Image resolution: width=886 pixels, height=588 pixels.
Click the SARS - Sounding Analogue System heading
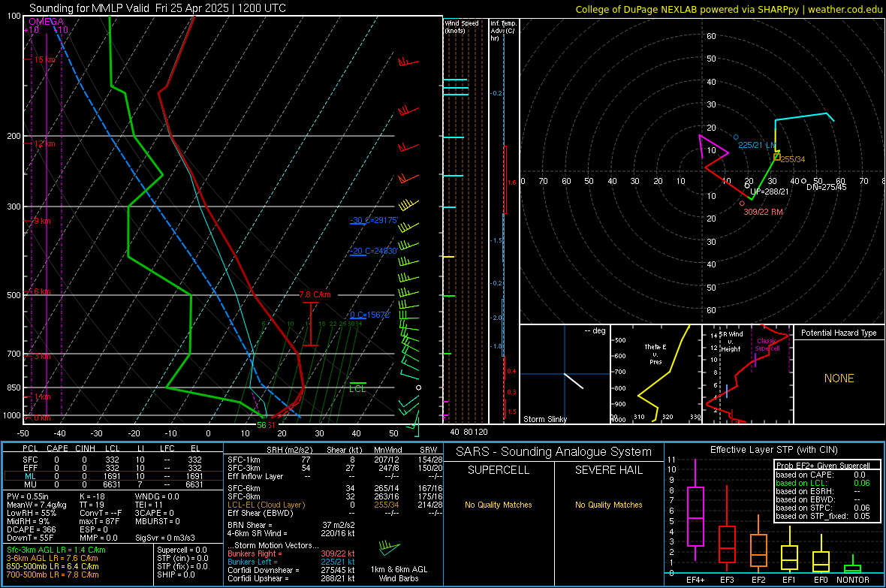pos(554,452)
